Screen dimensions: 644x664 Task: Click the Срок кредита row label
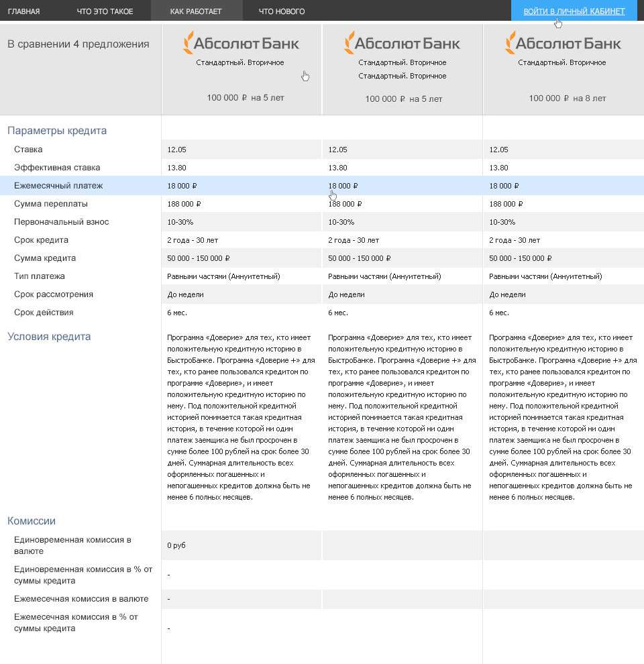coord(41,240)
